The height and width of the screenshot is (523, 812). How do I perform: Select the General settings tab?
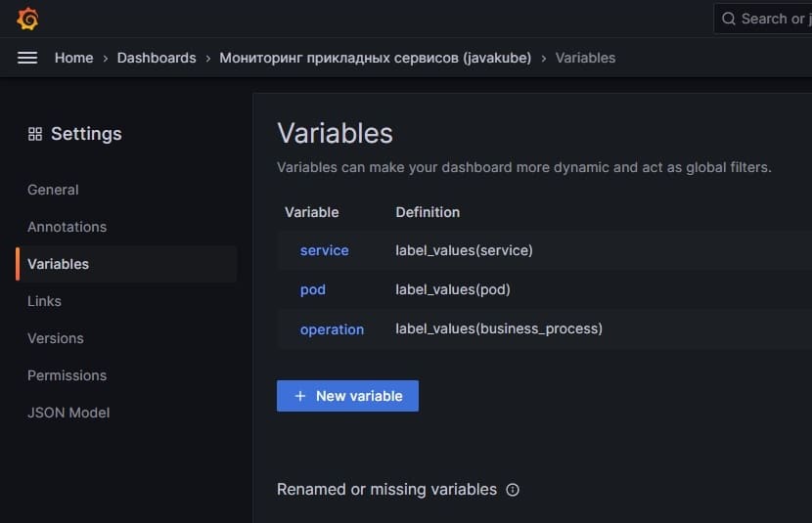53,190
